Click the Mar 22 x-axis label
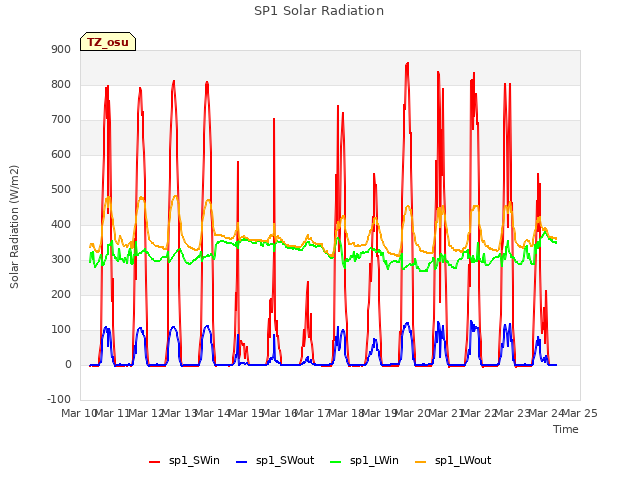Image resolution: width=640 pixels, height=480 pixels. point(480,413)
